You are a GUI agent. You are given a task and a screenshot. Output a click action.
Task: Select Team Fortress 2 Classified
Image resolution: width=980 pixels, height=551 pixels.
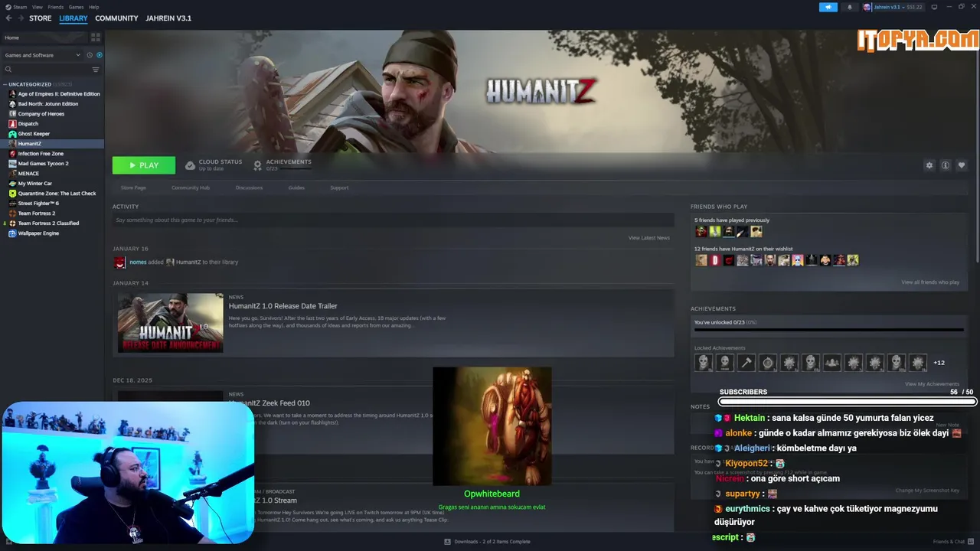click(48, 223)
